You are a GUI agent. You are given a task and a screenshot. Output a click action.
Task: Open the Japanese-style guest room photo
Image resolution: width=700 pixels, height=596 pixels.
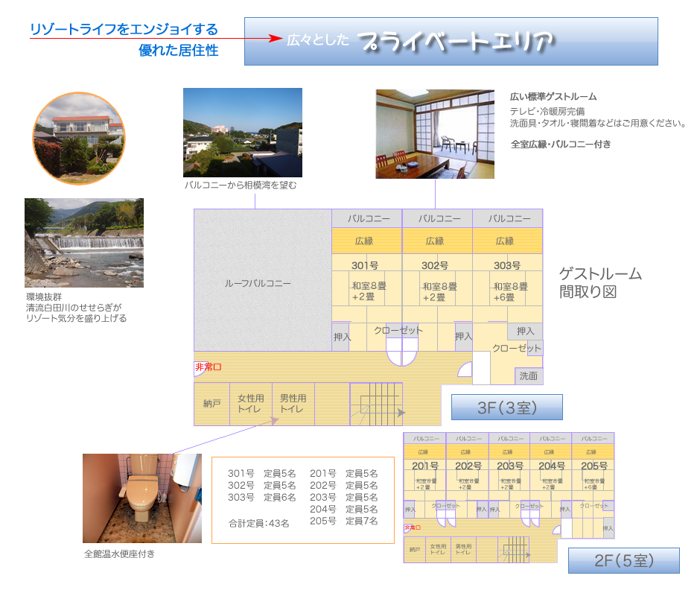[x=435, y=134]
